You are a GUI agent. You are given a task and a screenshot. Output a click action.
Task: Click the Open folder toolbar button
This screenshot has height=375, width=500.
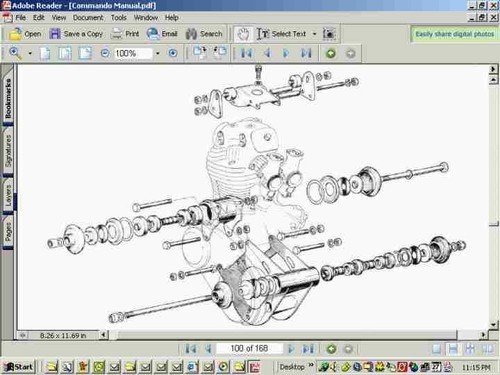point(25,34)
